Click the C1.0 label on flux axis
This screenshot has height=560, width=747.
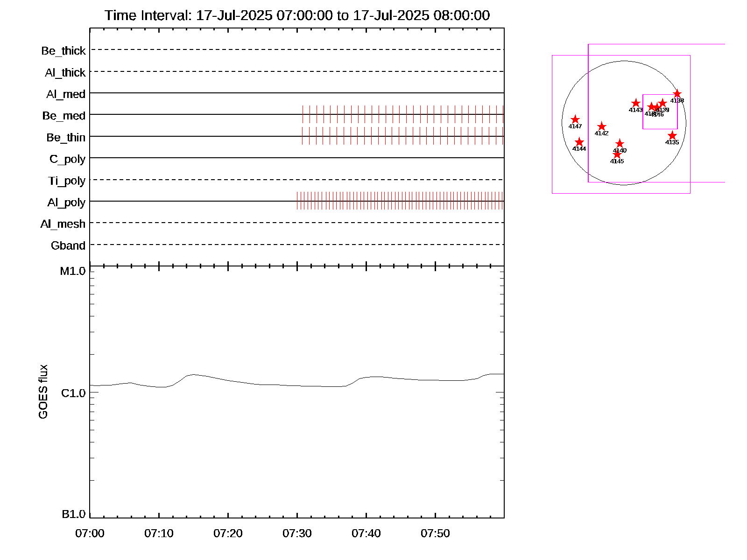pos(73,393)
